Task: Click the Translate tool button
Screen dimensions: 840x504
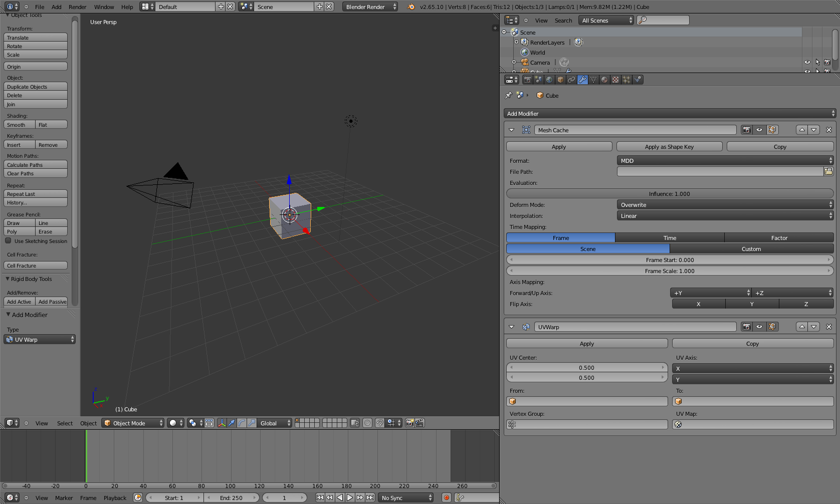Action: tap(36, 38)
